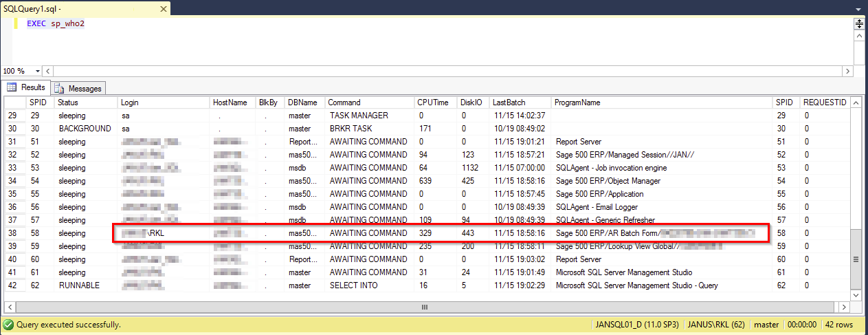Click the Results tab grid icon

click(12, 87)
